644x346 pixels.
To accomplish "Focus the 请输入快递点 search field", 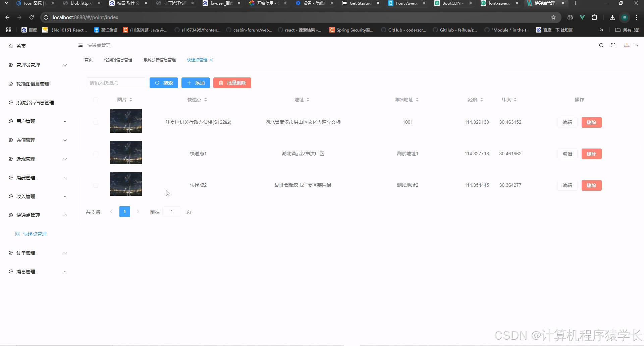I will (116, 83).
